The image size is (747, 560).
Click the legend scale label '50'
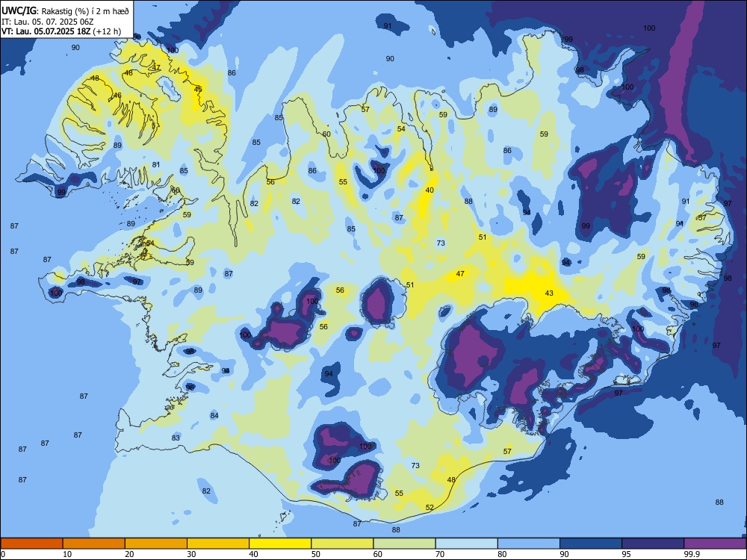point(316,554)
